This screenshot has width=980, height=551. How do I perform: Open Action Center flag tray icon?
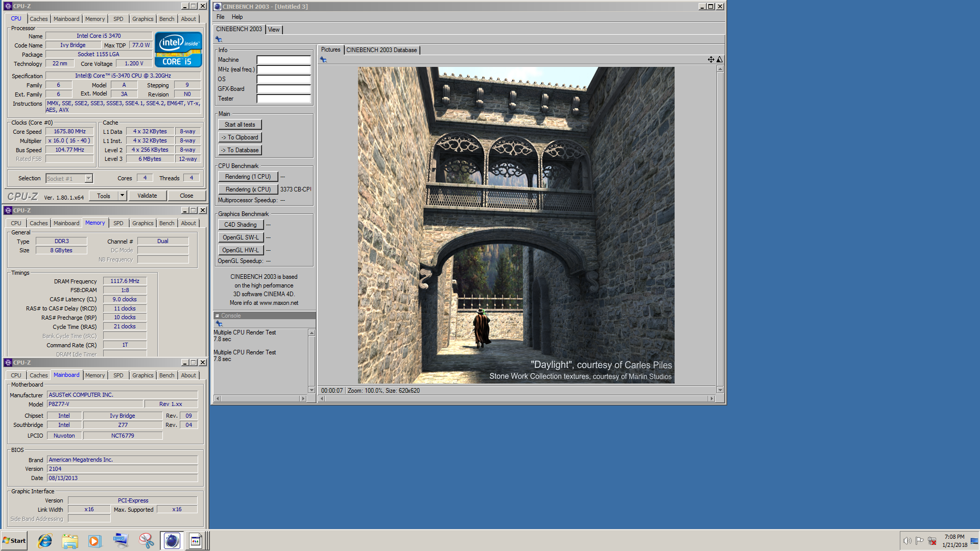(919, 541)
